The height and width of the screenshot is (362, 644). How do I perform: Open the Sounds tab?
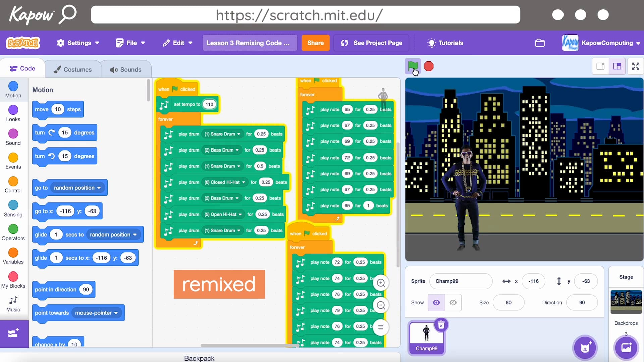tap(126, 69)
